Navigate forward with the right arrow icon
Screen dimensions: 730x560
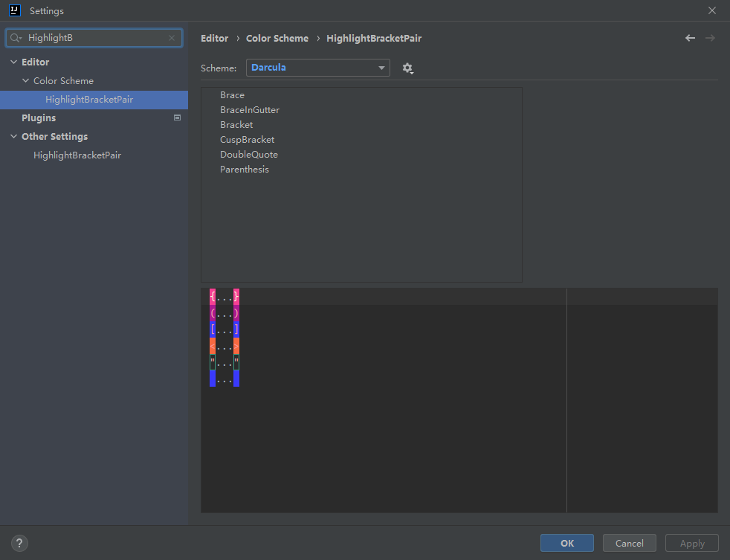pos(711,37)
